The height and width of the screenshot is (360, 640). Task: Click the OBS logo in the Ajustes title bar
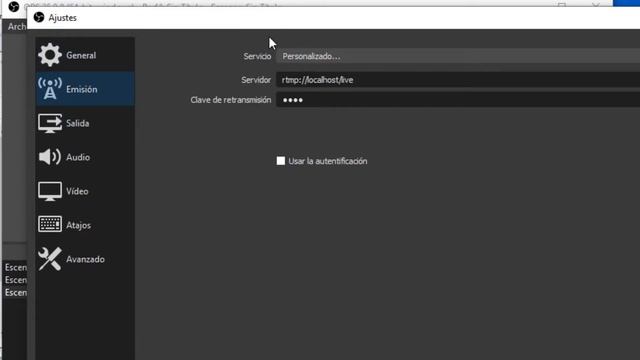pos(39,17)
